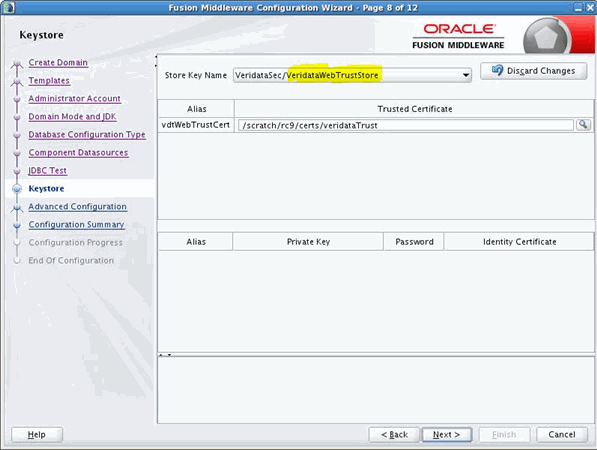Image resolution: width=597 pixels, height=450 pixels.
Task: Select the vdtWebTrustCert alias cell
Action: point(196,125)
